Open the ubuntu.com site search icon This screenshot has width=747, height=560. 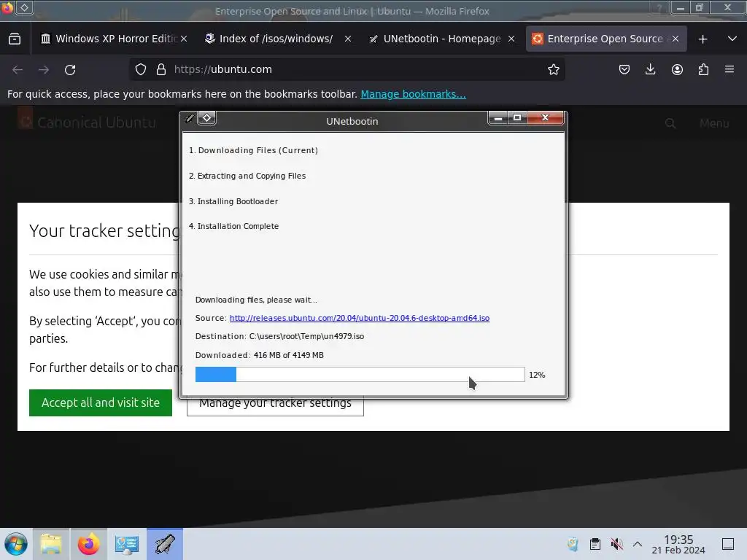[670, 123]
